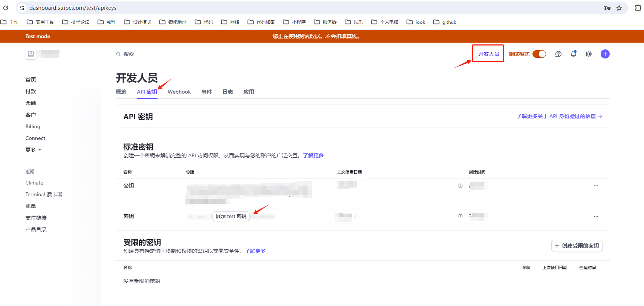This screenshot has width=644, height=306.
Task: Open the 娱乐 bookmarks folder
Action: pos(354,22)
